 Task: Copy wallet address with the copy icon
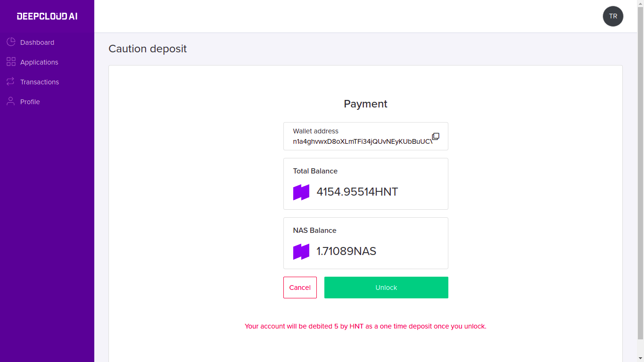click(x=436, y=136)
